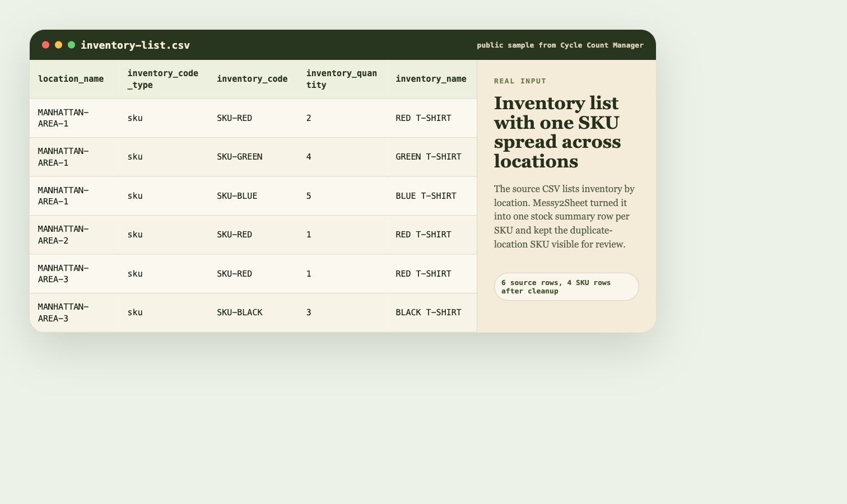Select the GREEN T-SHIRT name cell
The image size is (847, 504).
pyautogui.click(x=432, y=157)
